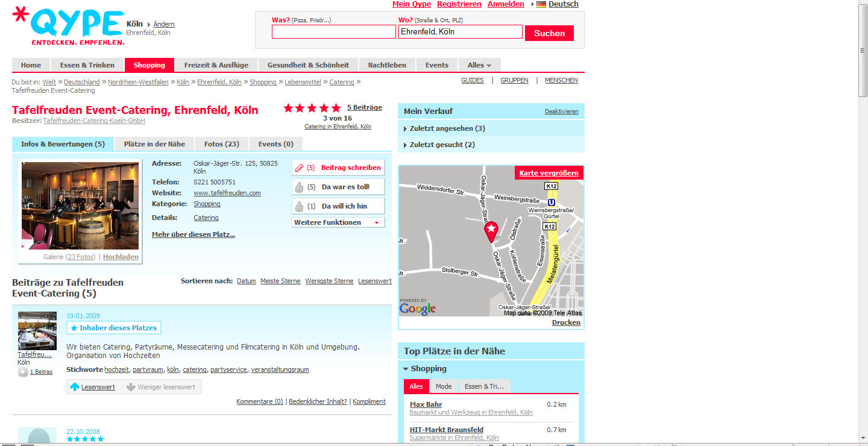Select Infos & Bewertungen (5) tab
868x446 pixels.
click(x=63, y=144)
